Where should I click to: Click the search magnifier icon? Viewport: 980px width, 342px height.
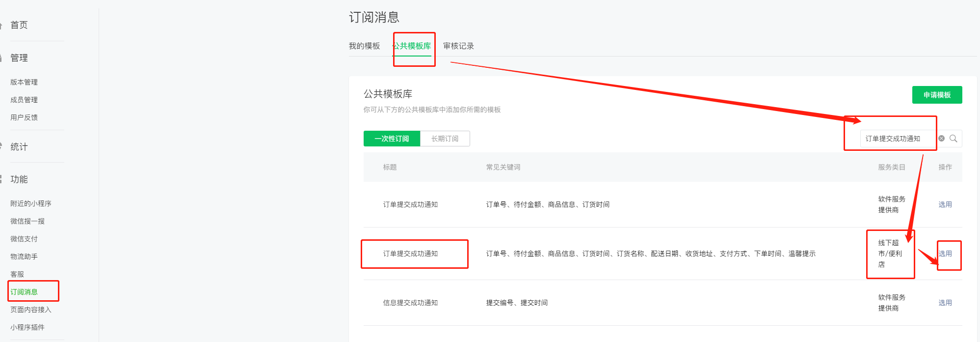coord(953,139)
